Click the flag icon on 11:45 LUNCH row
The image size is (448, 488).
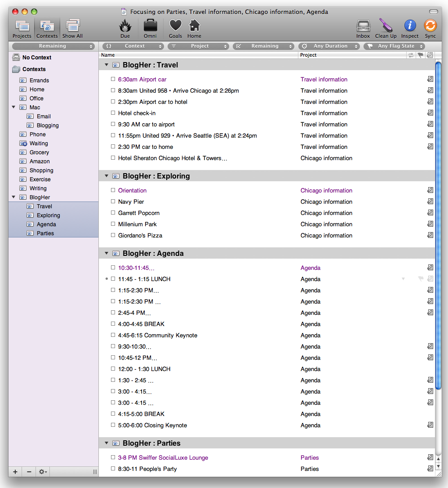pyautogui.click(x=421, y=279)
